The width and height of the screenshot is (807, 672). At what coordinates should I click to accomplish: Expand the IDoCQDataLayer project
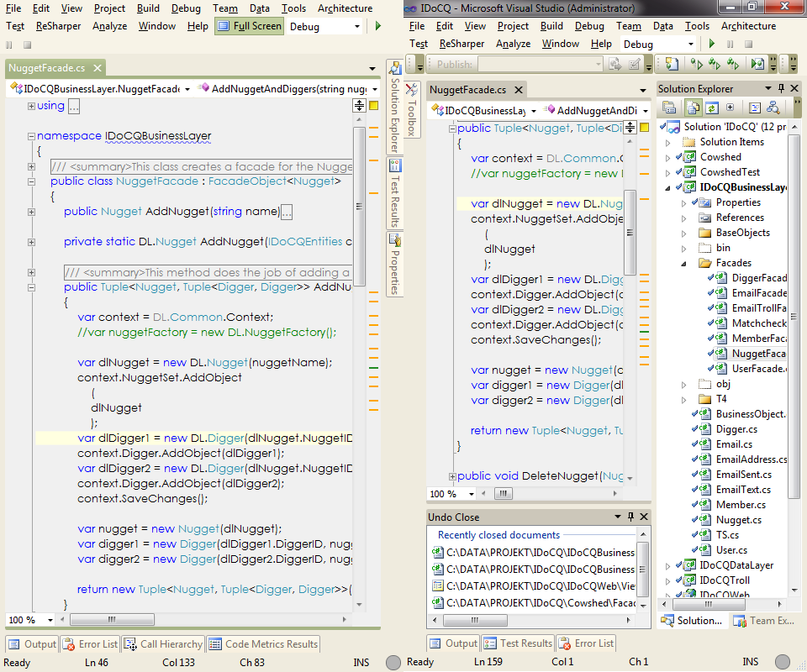coord(668,565)
